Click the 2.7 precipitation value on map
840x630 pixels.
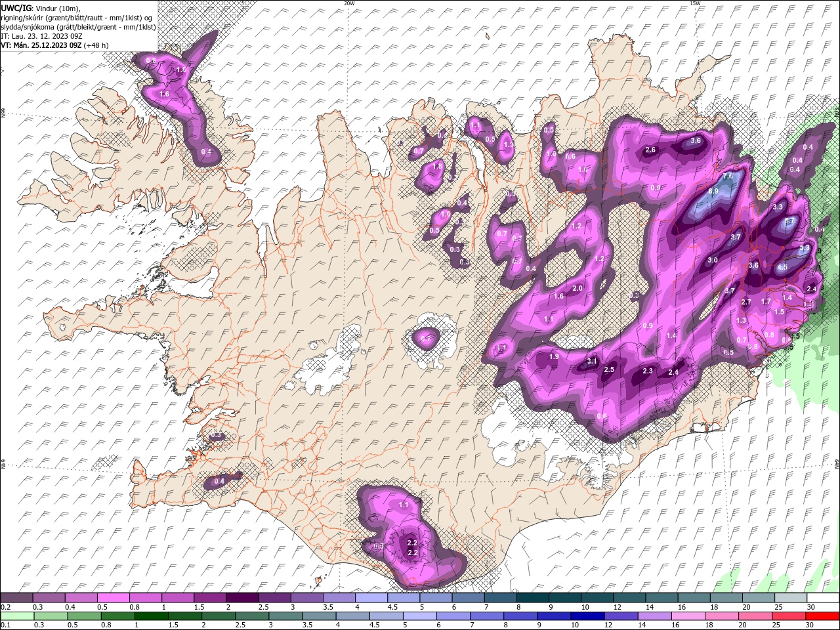(x=745, y=303)
